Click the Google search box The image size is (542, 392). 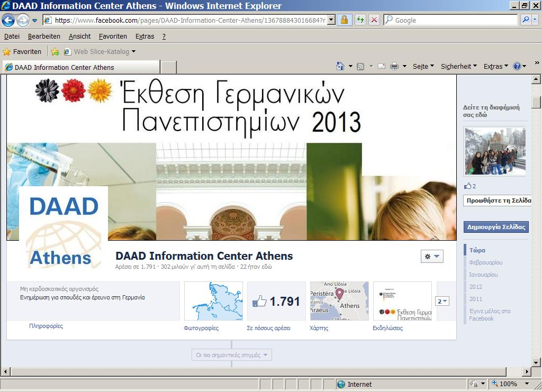(x=451, y=20)
